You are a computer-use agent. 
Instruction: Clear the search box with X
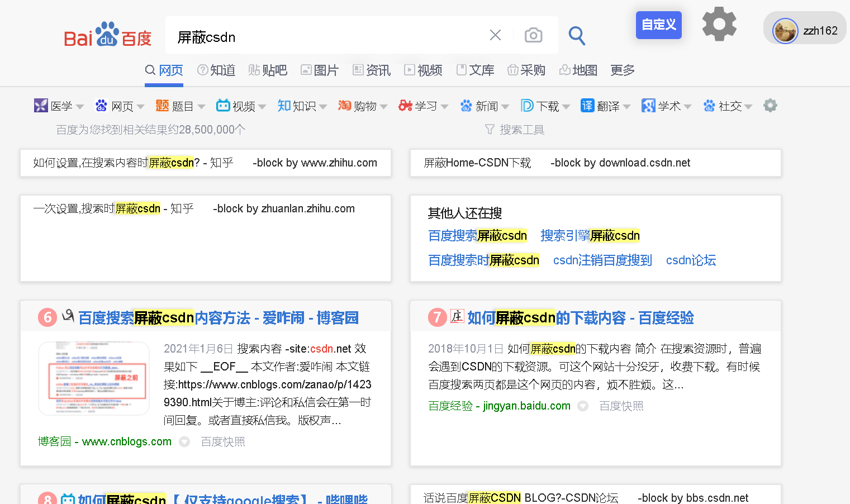click(495, 35)
